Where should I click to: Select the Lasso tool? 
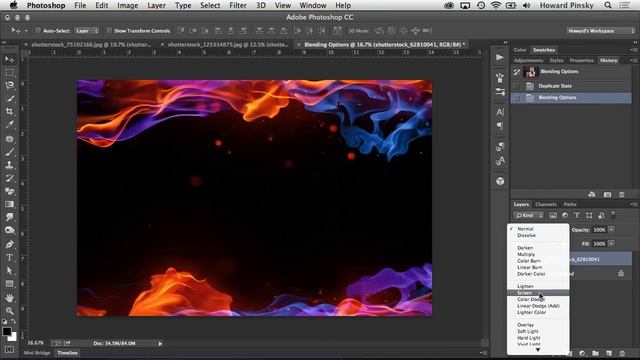click(9, 85)
